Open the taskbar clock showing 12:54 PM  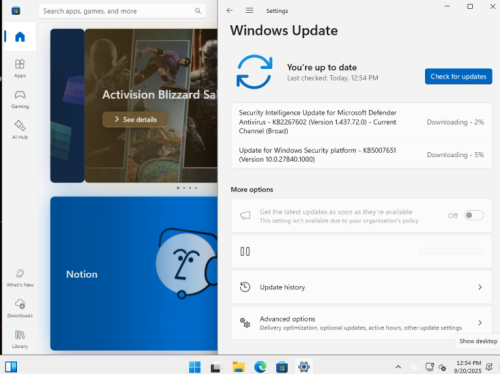click(x=468, y=367)
